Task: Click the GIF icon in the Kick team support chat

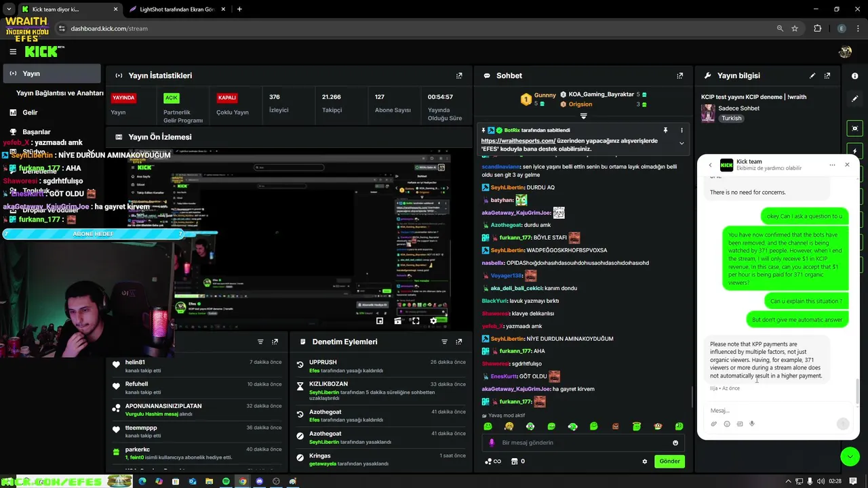Action: click(x=740, y=424)
